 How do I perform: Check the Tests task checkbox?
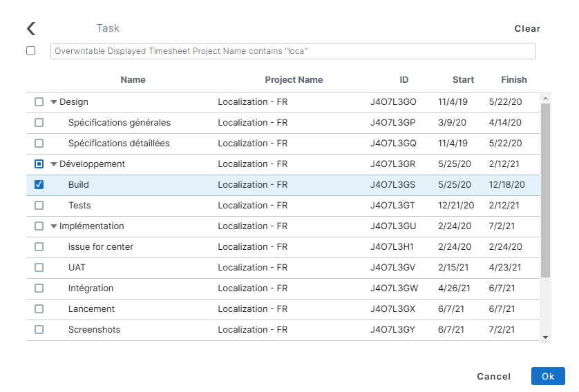(39, 206)
